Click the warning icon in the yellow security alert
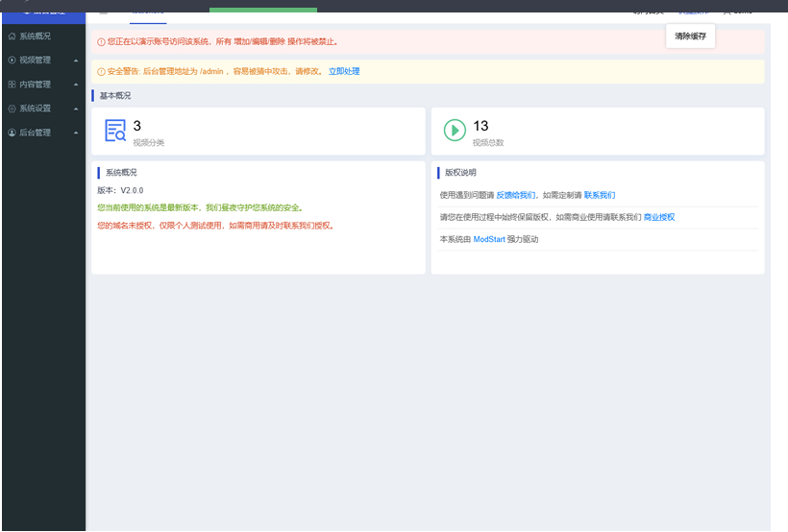788x532 pixels. (x=101, y=71)
